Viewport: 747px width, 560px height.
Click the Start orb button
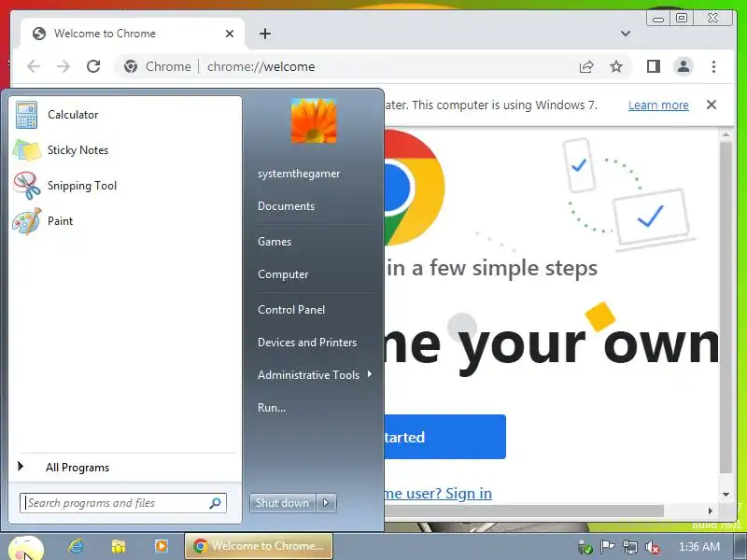coord(26,548)
